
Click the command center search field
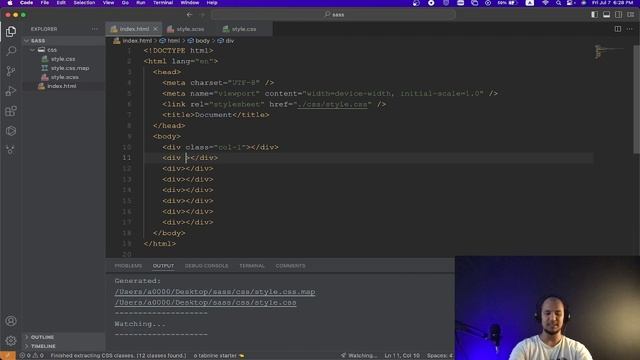334,14
